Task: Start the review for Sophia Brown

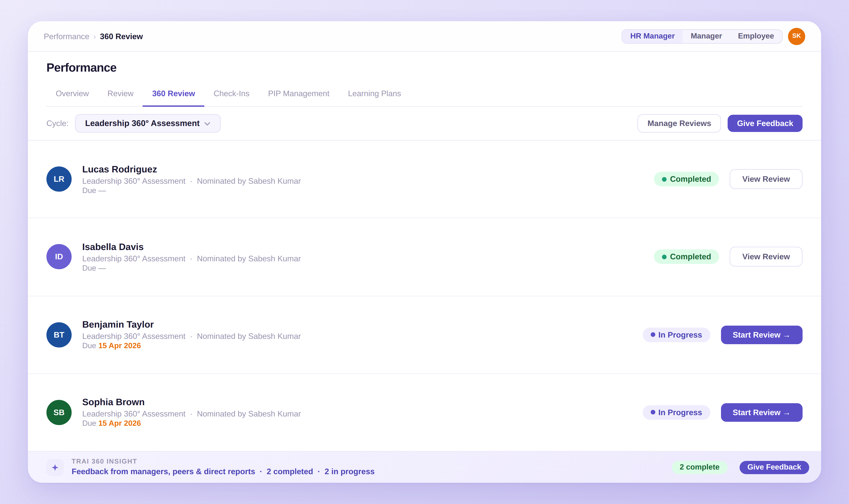Action: pyautogui.click(x=761, y=412)
